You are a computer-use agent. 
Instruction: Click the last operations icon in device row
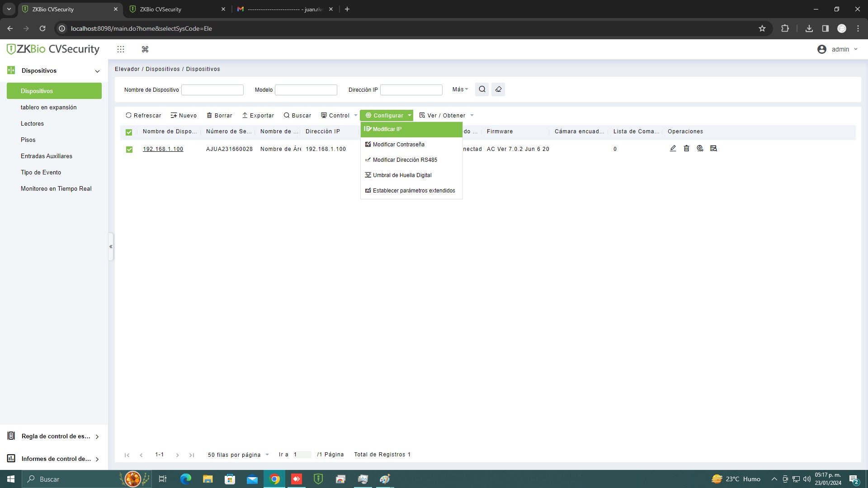pos(713,148)
